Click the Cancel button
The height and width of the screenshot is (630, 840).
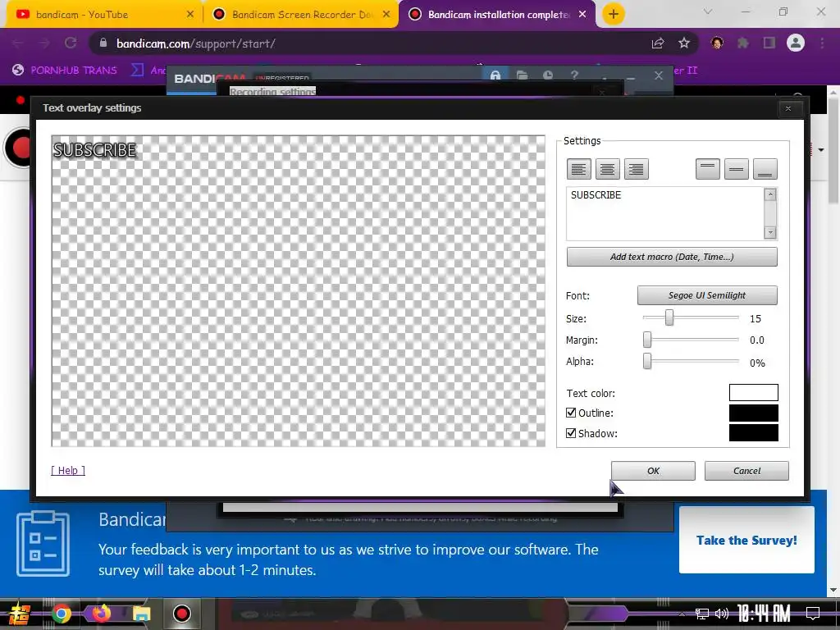[x=746, y=471]
